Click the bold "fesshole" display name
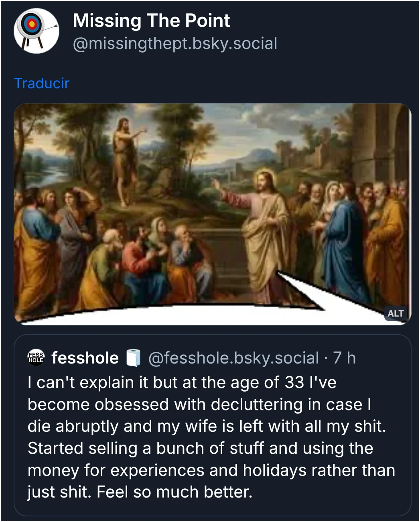 [x=84, y=358]
